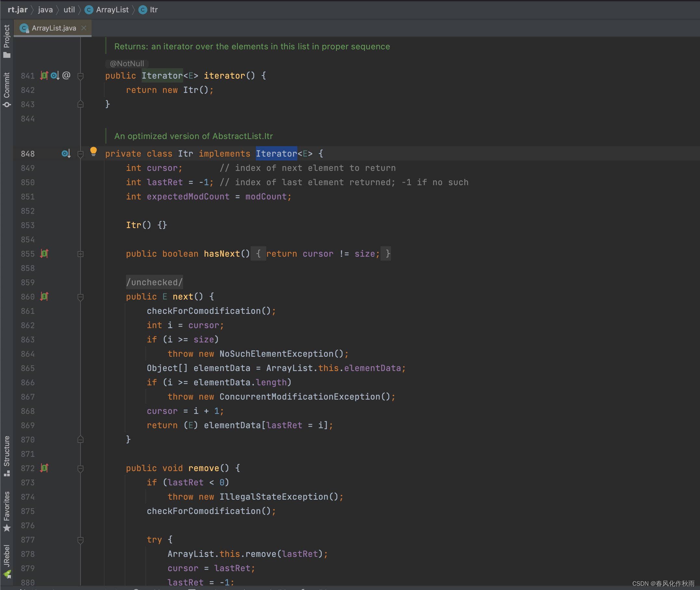
Task: Click the implement marker icon on line 860
Action: point(44,297)
